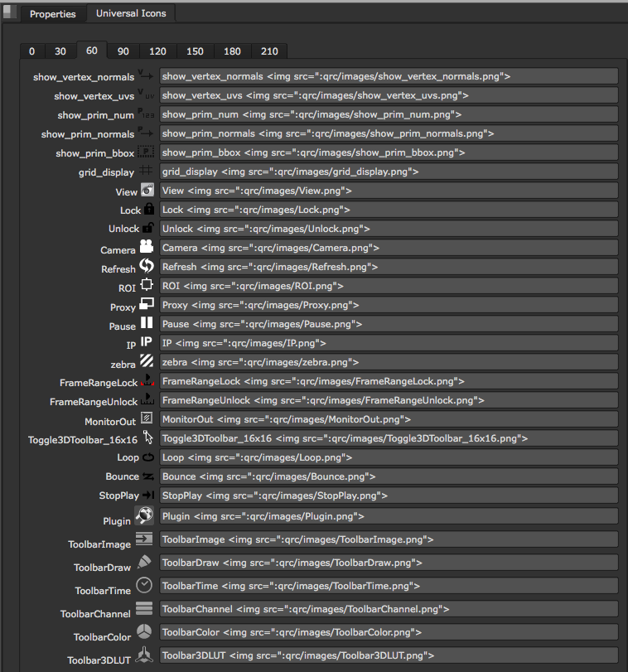Click the Plugin icon
Image resolution: width=628 pixels, height=672 pixels.
[x=144, y=515]
